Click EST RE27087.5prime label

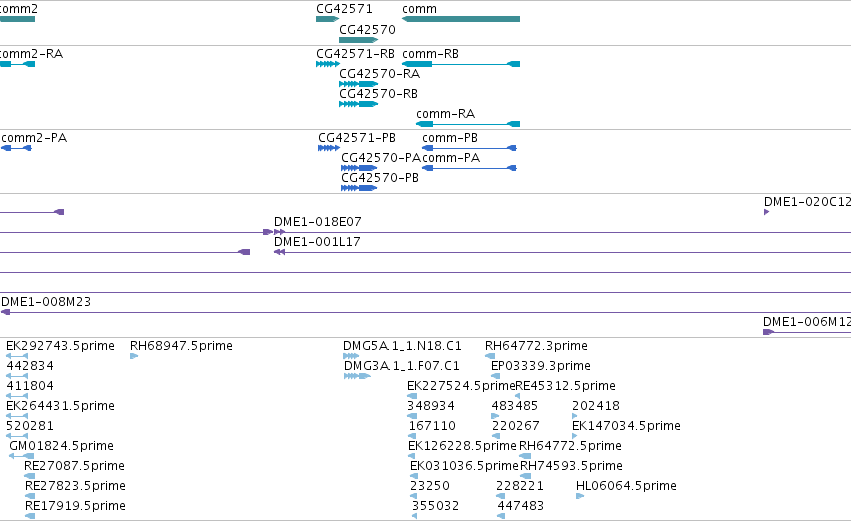coord(74,466)
